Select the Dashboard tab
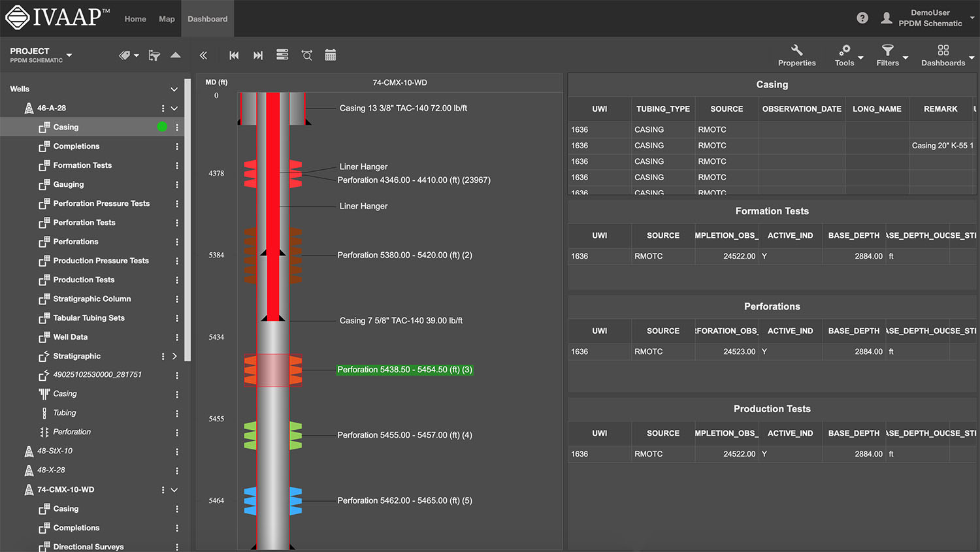980x552 pixels. click(x=208, y=19)
